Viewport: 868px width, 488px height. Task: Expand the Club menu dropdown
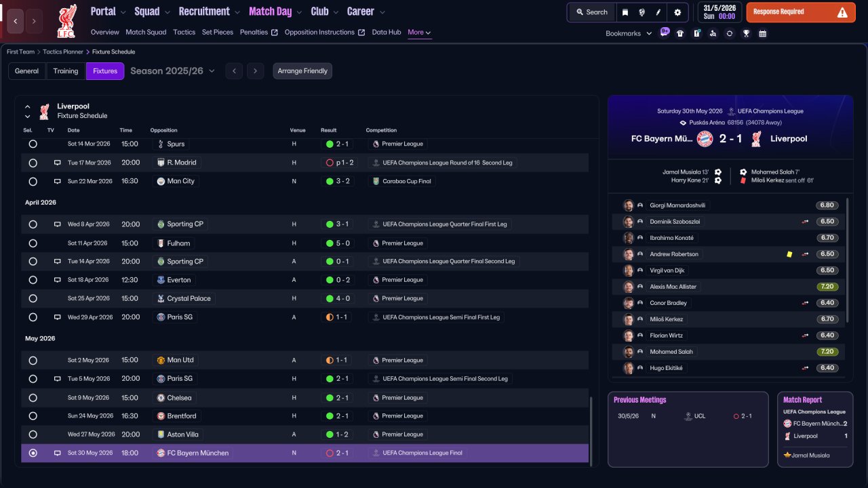[336, 12]
